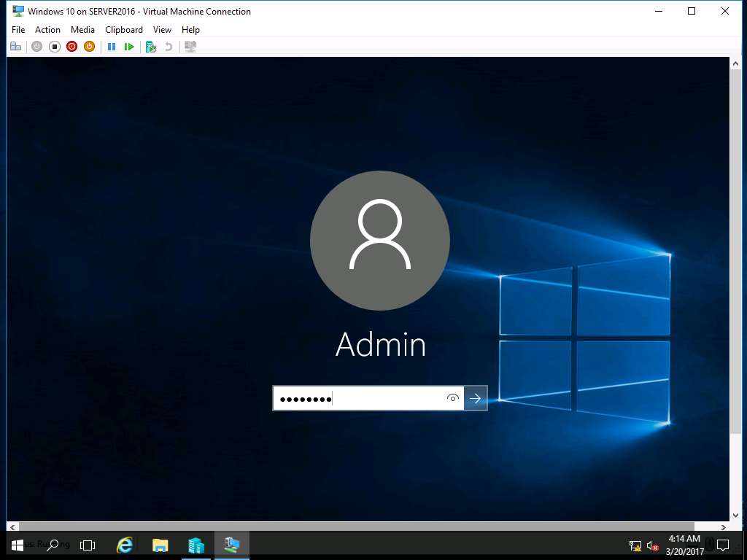Open the Windows Start menu on the host taskbar
747x560 pixels.
(x=18, y=545)
